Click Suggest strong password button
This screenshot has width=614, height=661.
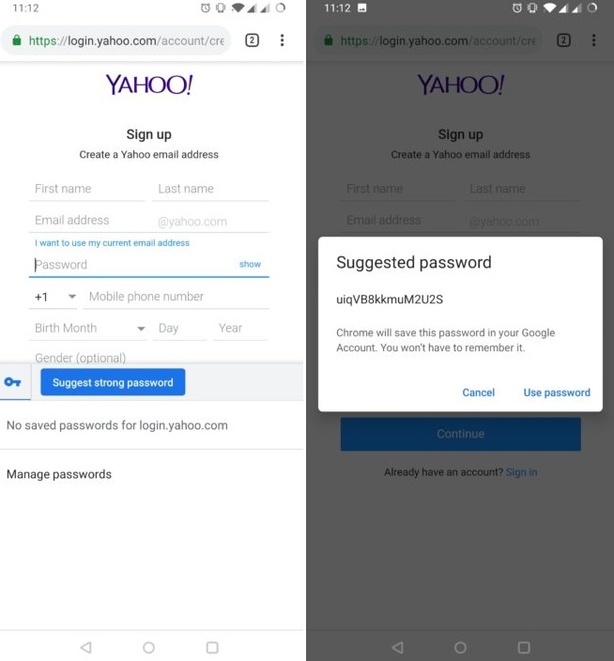(113, 382)
